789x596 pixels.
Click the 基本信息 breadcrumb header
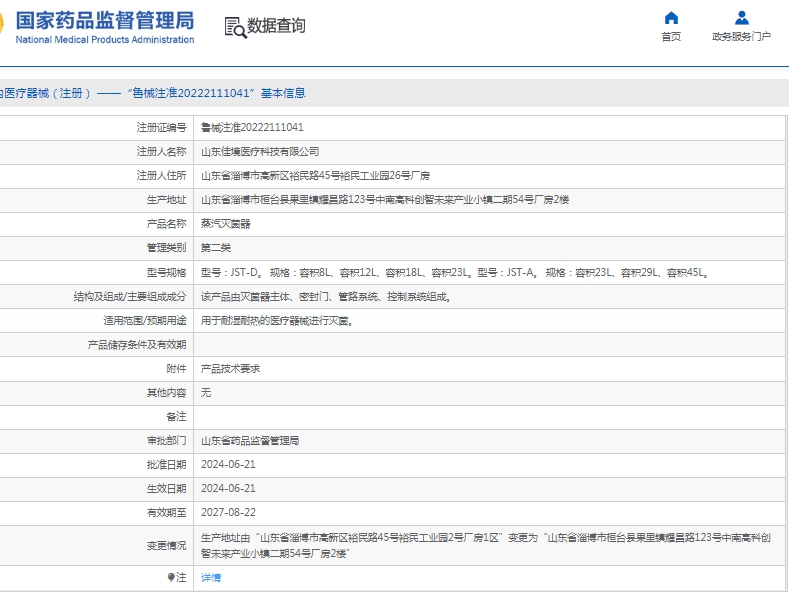283,93
